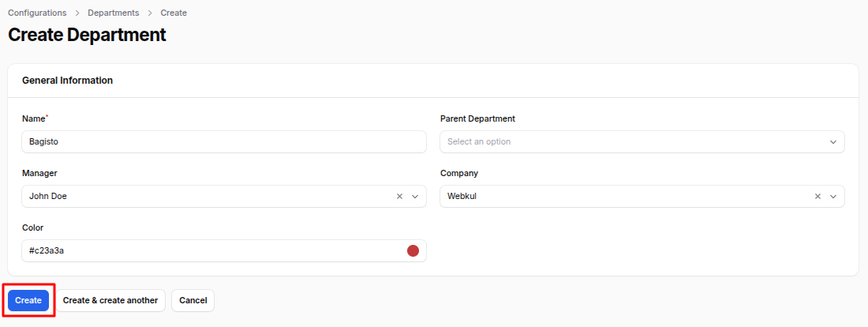Image resolution: width=868 pixels, height=327 pixels.
Task: Click the Color field label
Action: coord(32,227)
